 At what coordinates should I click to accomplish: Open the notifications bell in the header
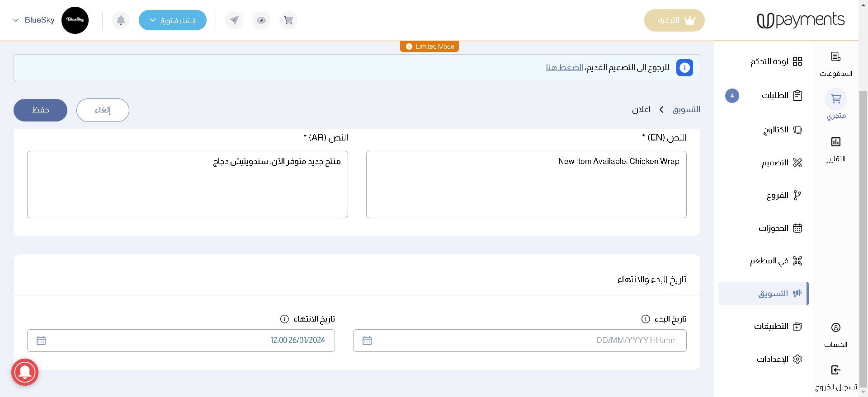[x=121, y=20]
